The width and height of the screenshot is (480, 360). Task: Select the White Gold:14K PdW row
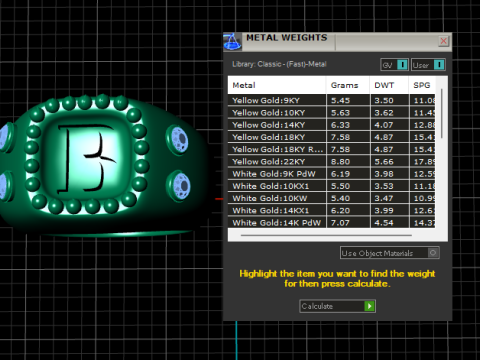[332, 223]
